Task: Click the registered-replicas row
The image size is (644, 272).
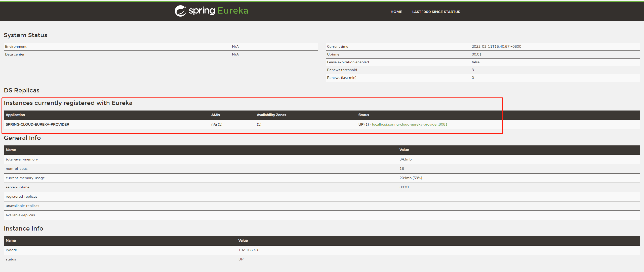Action: click(x=322, y=196)
